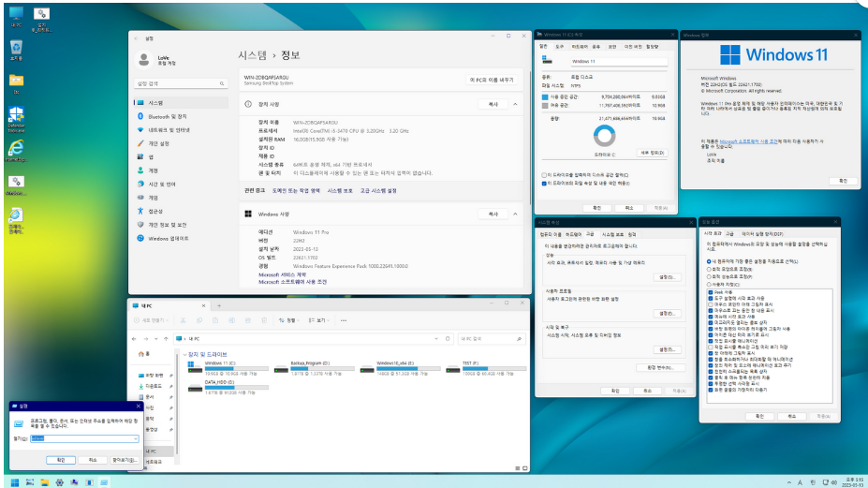The image size is (868, 488).
Task: Click Copy button for Device specifications
Action: click(493, 104)
